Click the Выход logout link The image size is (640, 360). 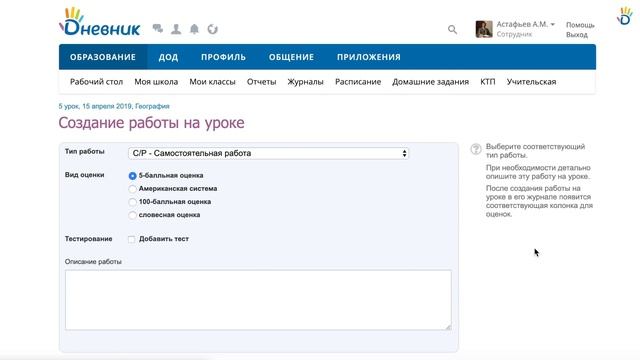coord(577,35)
